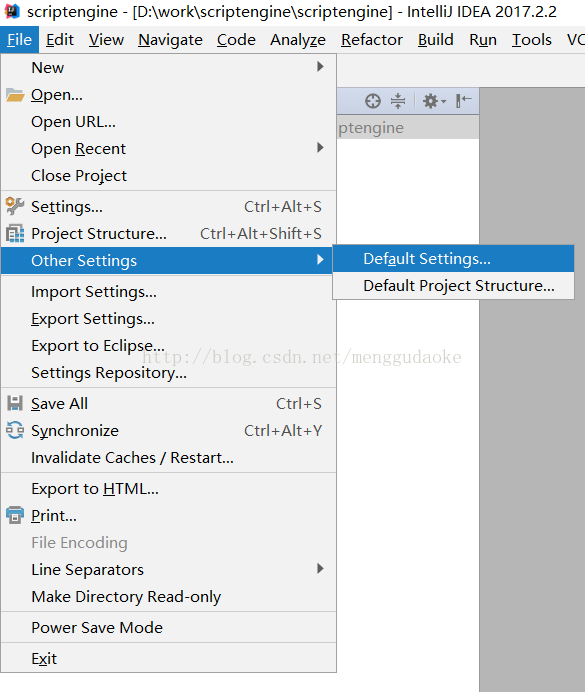Screen dimensions: 585x692
Task: Choose Make Directory Read-only
Action: tap(169, 596)
